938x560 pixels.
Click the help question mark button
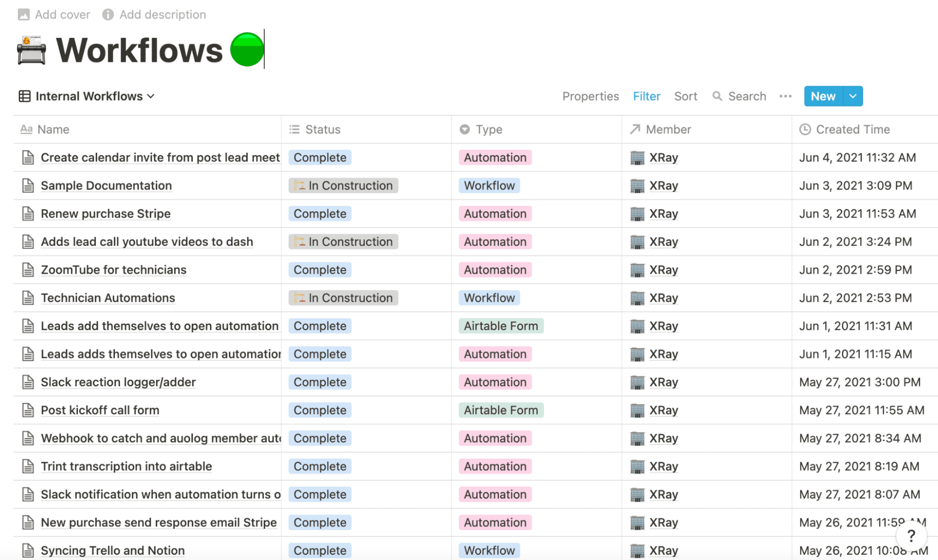[x=911, y=536]
